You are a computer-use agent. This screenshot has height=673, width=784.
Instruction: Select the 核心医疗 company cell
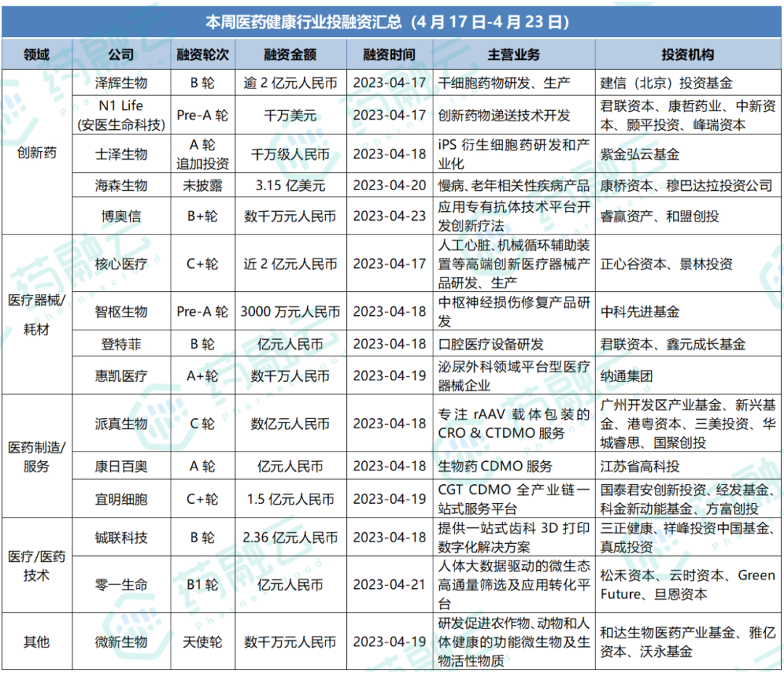coord(121,264)
